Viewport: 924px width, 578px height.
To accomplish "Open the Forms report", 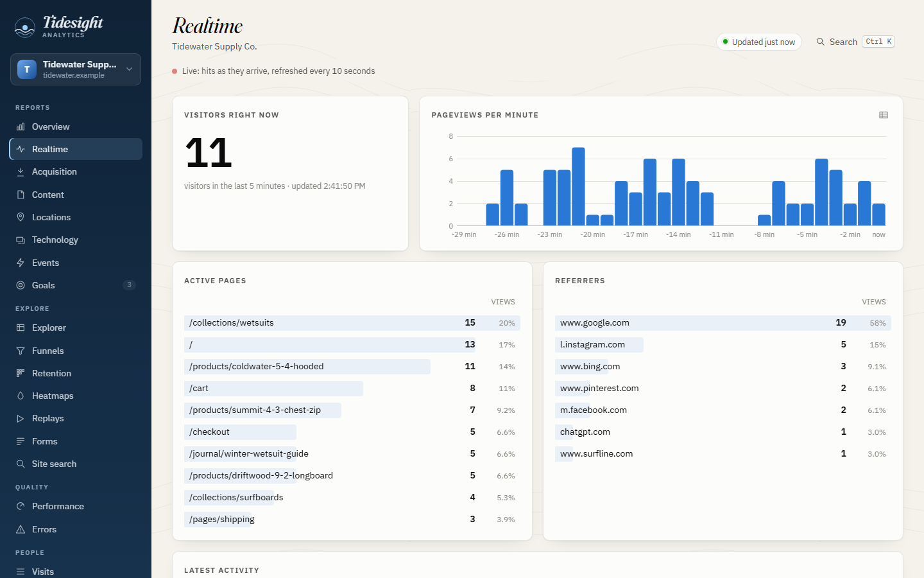I will point(76,441).
